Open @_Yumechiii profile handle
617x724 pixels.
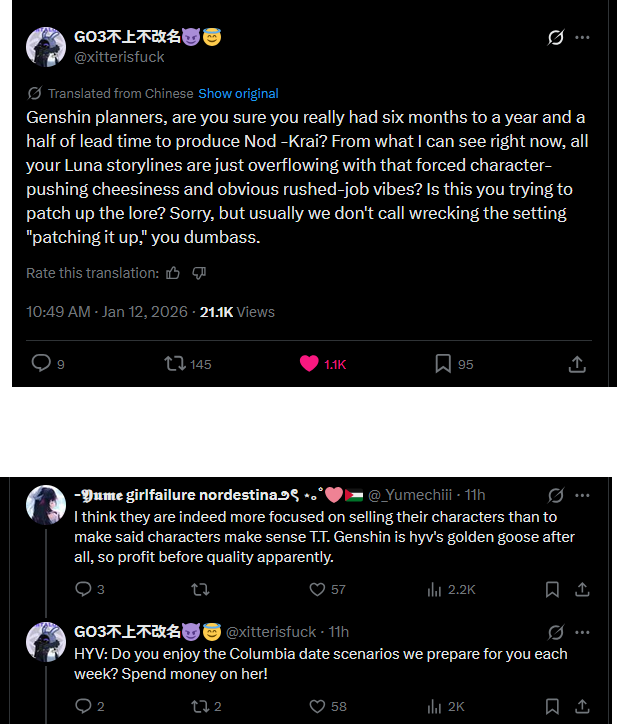coord(410,495)
